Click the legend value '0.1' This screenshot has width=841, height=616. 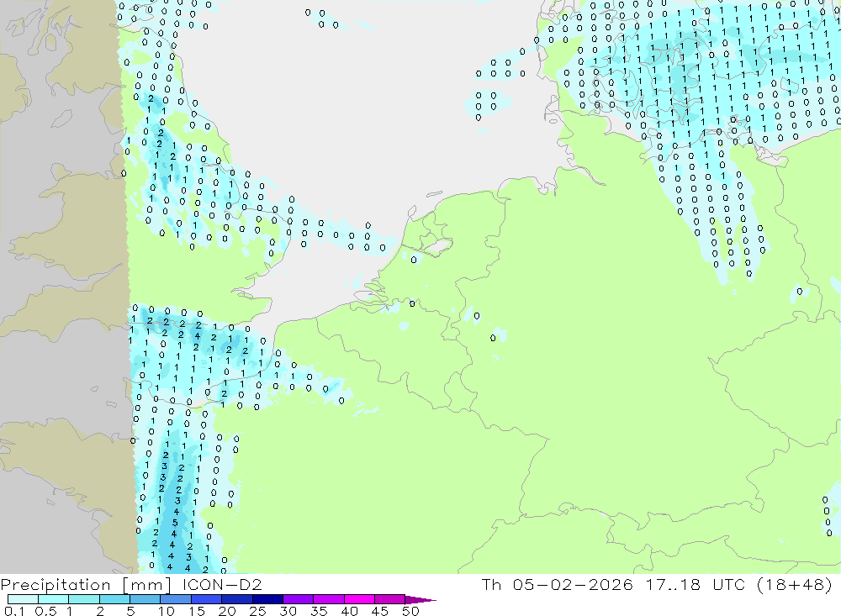pyautogui.click(x=14, y=611)
